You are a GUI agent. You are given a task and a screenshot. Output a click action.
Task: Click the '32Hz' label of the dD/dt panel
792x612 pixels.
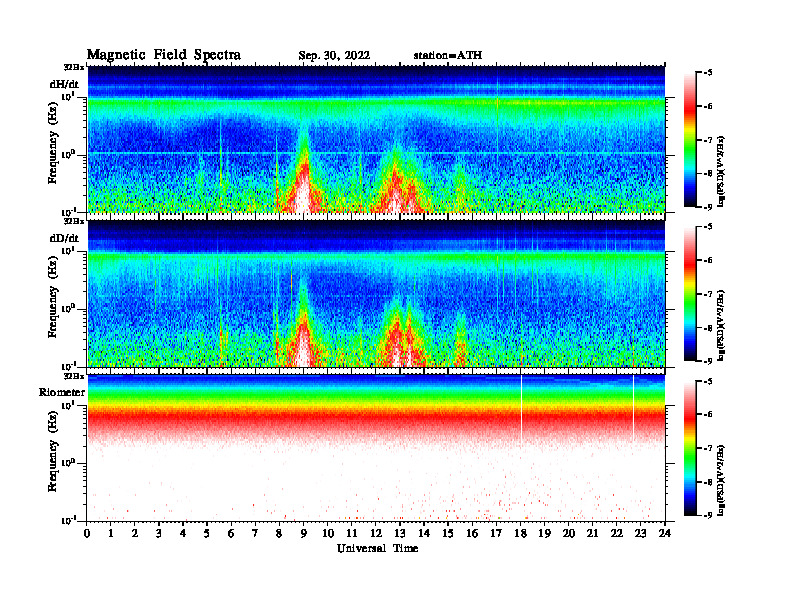[74, 221]
